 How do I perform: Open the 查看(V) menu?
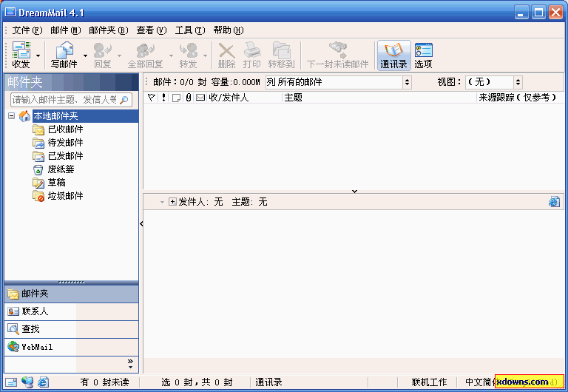pos(152,30)
